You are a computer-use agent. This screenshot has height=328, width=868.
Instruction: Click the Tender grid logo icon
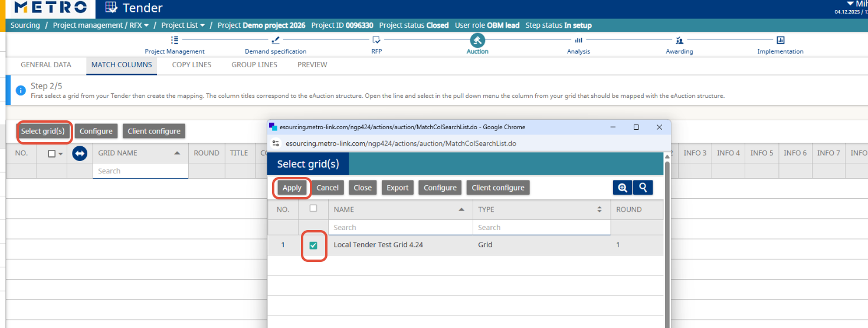click(111, 8)
